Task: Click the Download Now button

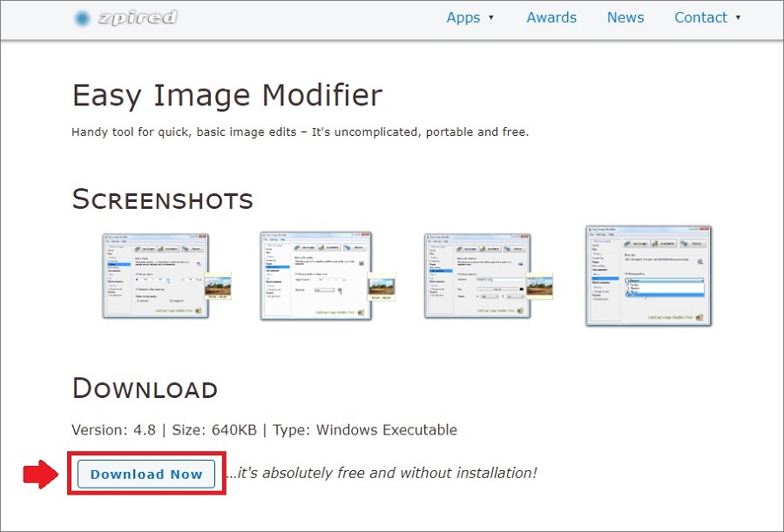Action: [x=146, y=474]
